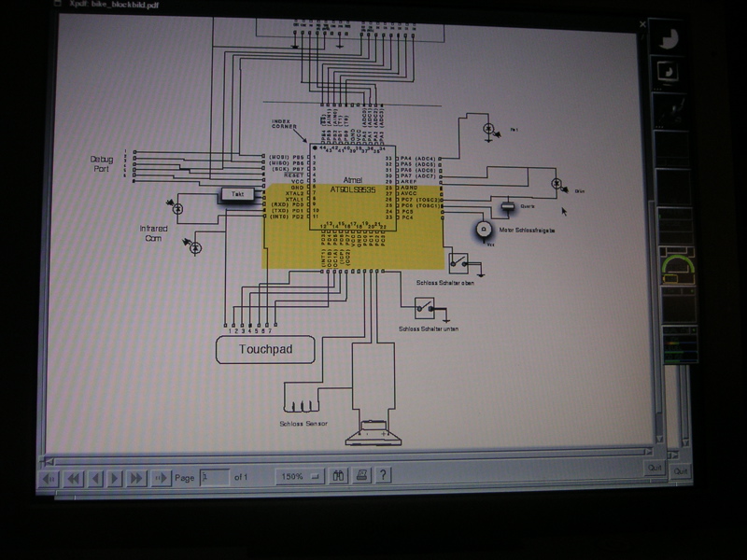Click the green gauge dock applet
The height and width of the screenshot is (560, 747).
681,271
